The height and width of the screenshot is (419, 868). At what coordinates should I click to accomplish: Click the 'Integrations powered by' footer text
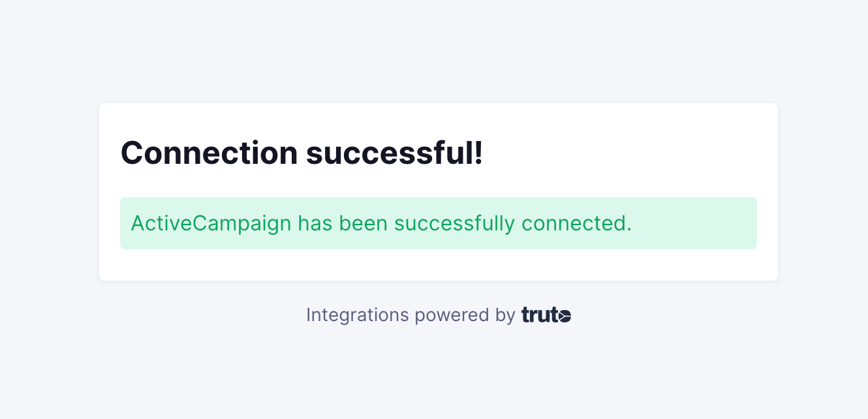(x=411, y=315)
